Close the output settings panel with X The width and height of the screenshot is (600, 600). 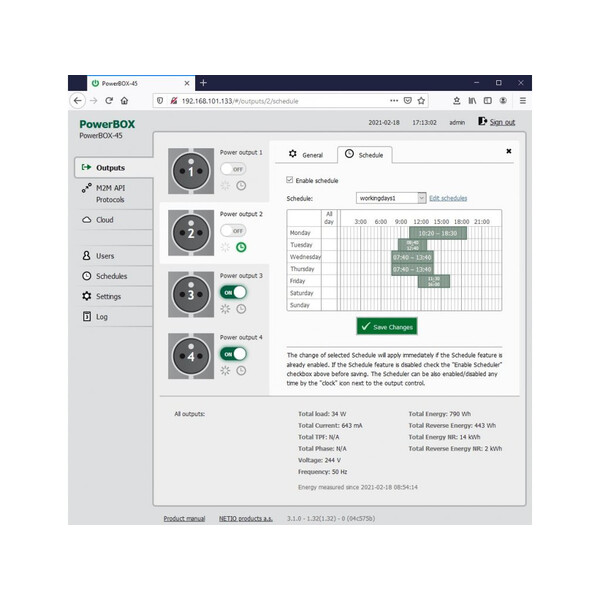[x=508, y=152]
